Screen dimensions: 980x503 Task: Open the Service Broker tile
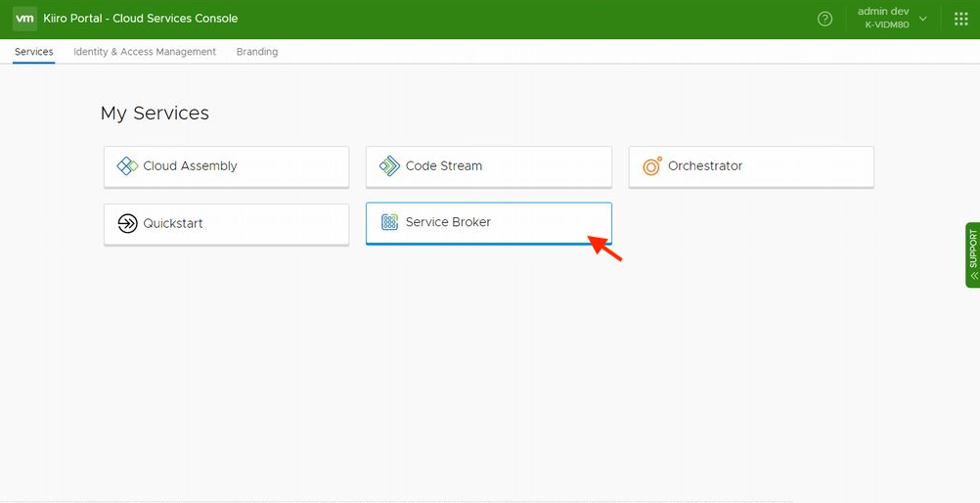click(489, 223)
